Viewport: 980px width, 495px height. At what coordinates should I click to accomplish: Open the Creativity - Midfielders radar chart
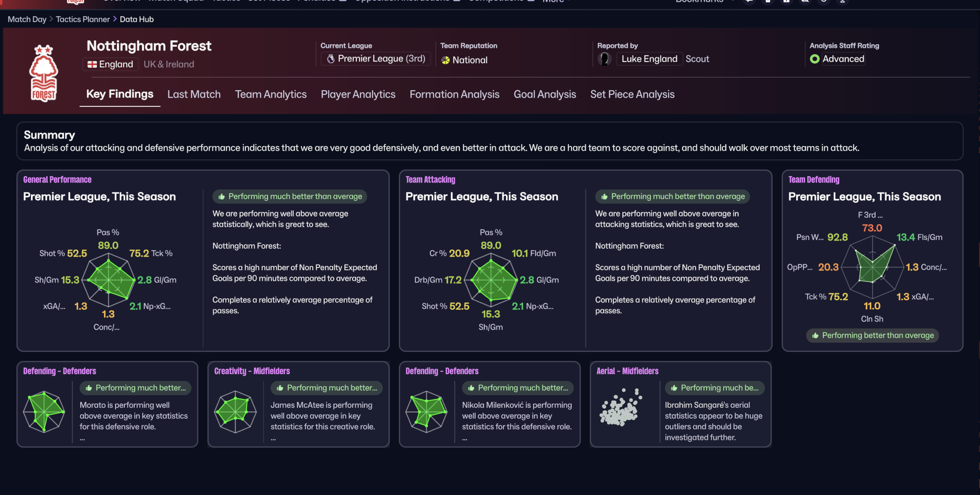(x=235, y=411)
